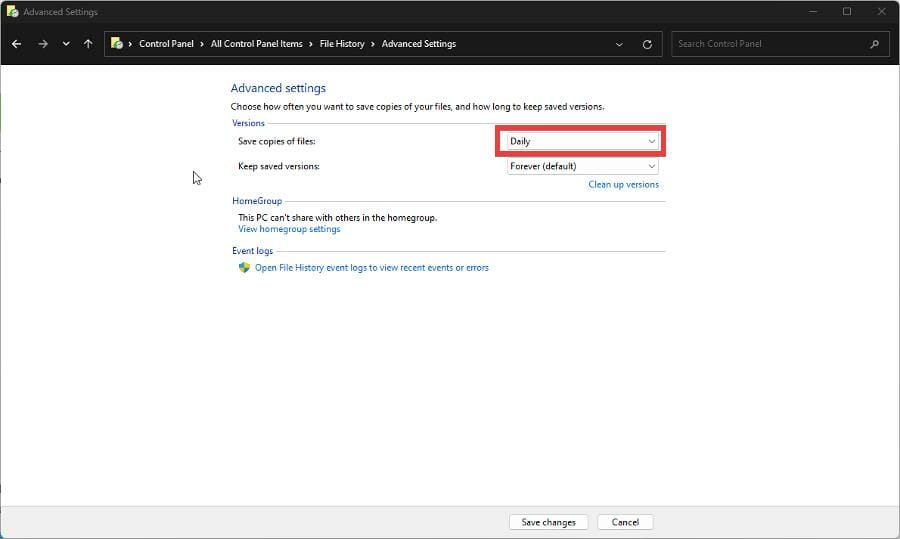Expand chevron after All Control Panel Items
The image size is (900, 539).
[x=311, y=44]
